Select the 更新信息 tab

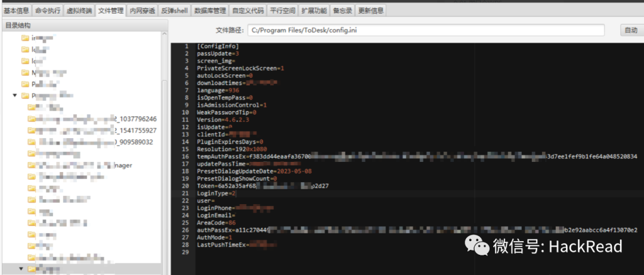pos(370,11)
